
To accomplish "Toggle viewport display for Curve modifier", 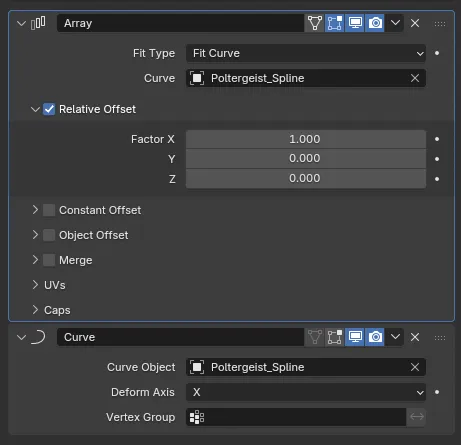I will (x=355, y=337).
